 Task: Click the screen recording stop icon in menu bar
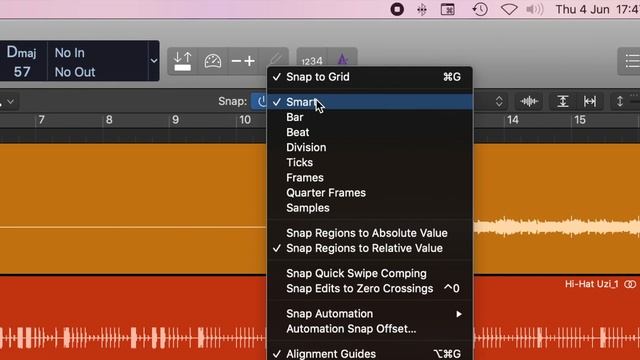click(x=397, y=9)
